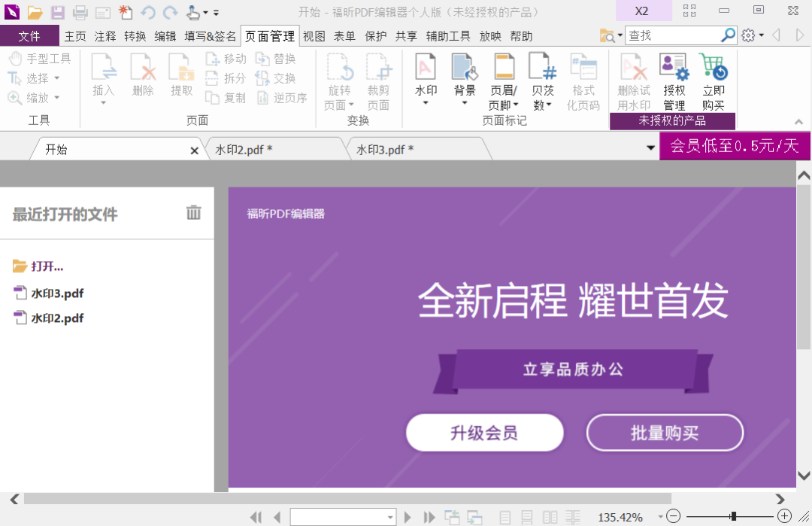Expand the zoom percentage dropdown

click(660, 516)
